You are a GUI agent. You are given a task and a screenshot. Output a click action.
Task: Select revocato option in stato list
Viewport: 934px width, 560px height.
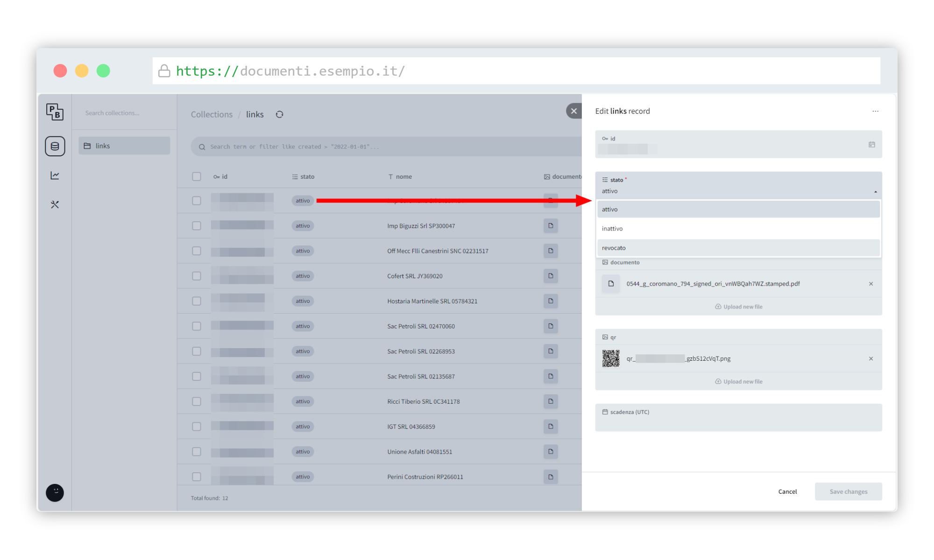point(738,248)
